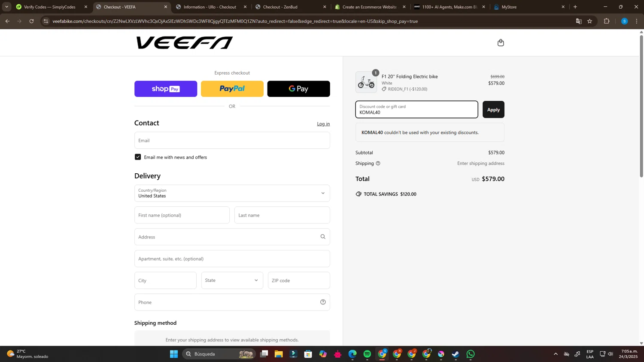Uncheck Email me with news and offers
Image resolution: width=644 pixels, height=362 pixels.
pyautogui.click(x=138, y=157)
